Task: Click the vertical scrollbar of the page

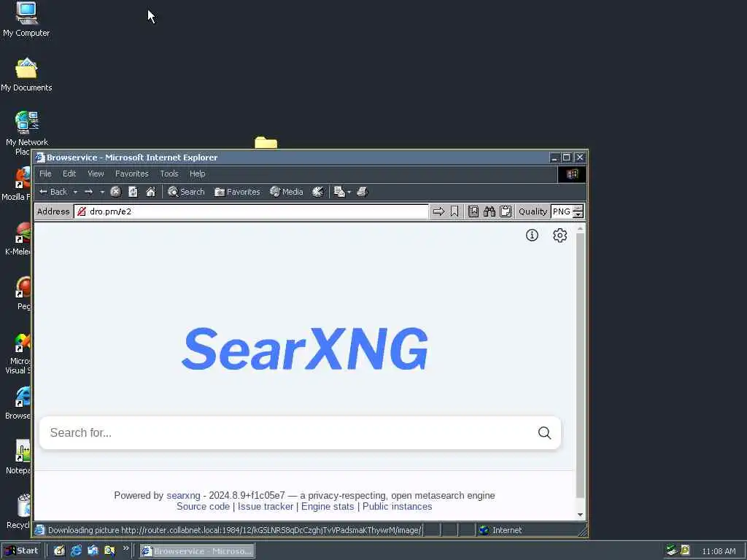Action: (x=580, y=365)
